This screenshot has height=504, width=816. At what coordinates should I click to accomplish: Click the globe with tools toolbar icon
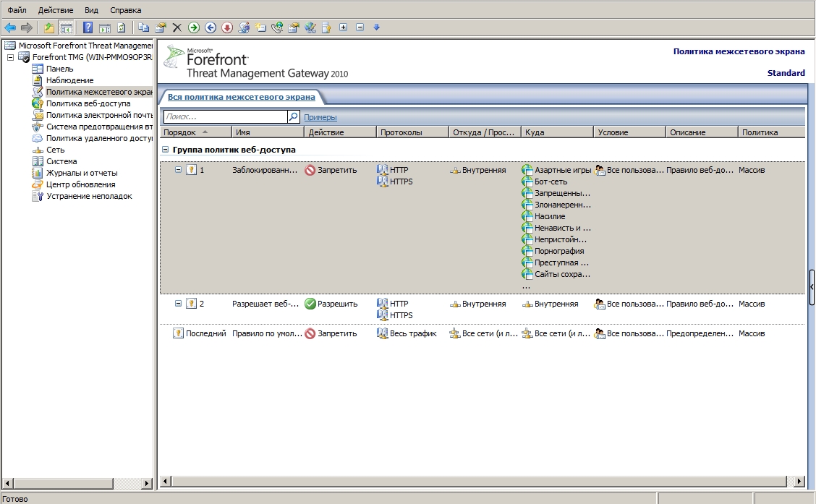(x=310, y=27)
